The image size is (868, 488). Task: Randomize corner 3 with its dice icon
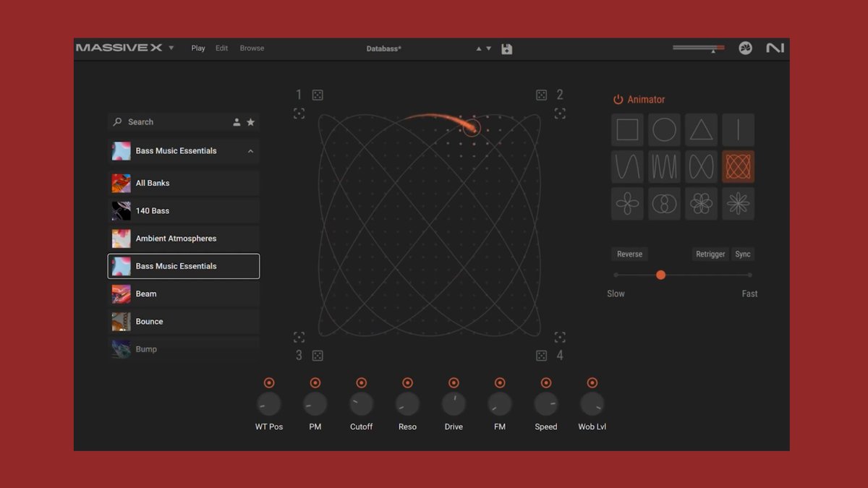pyautogui.click(x=318, y=356)
